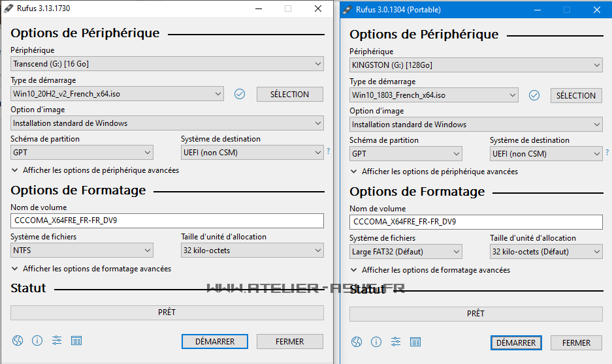Open the About info icon in Rufus 3.13
This screenshot has width=612, height=364.
37,341
